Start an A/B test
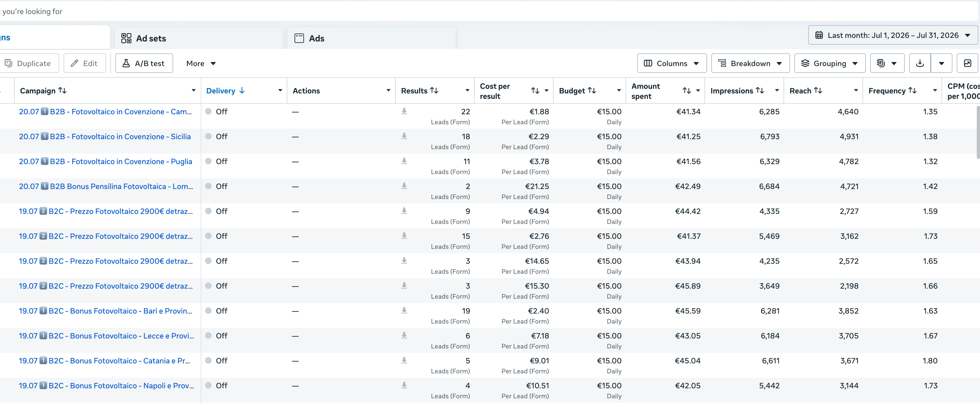The height and width of the screenshot is (404, 980). [x=144, y=63]
